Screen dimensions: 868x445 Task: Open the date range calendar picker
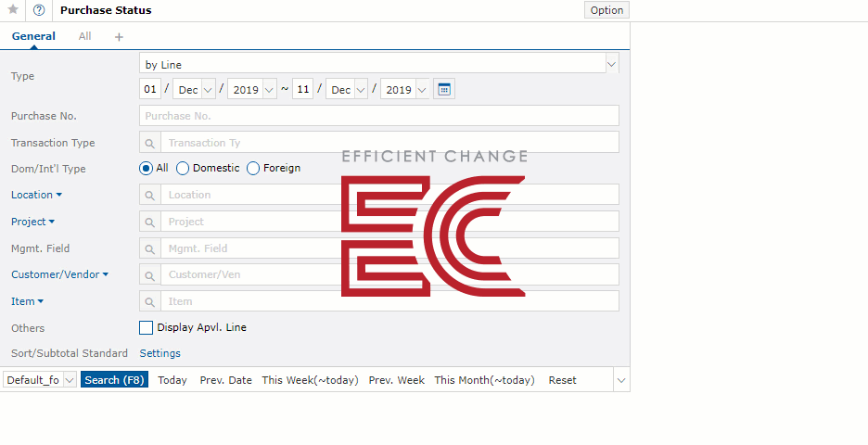click(444, 89)
